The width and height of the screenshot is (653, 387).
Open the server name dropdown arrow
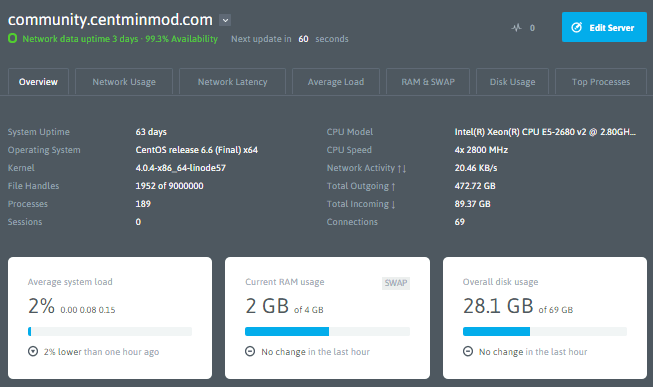coord(225,20)
